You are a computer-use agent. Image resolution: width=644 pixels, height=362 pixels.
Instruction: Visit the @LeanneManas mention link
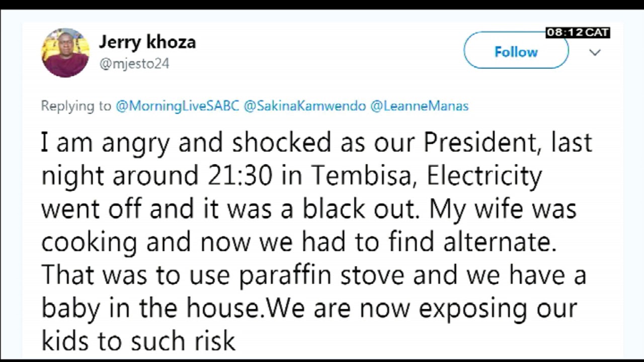coord(419,106)
